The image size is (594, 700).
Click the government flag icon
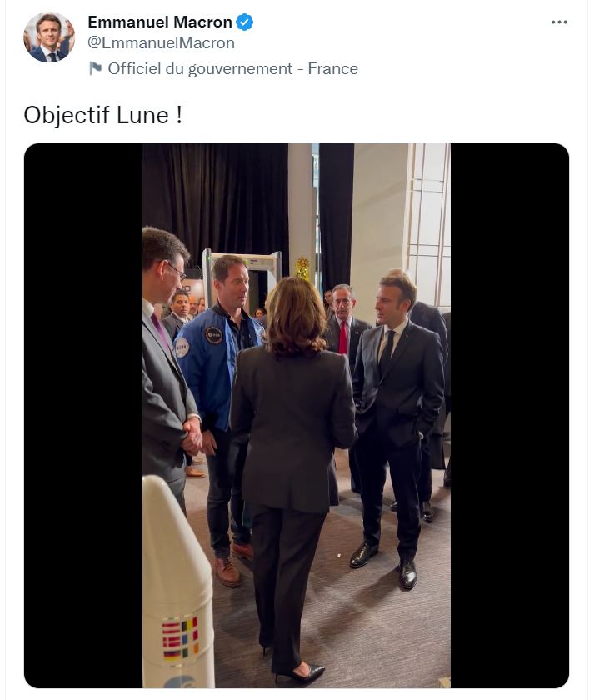point(96,68)
